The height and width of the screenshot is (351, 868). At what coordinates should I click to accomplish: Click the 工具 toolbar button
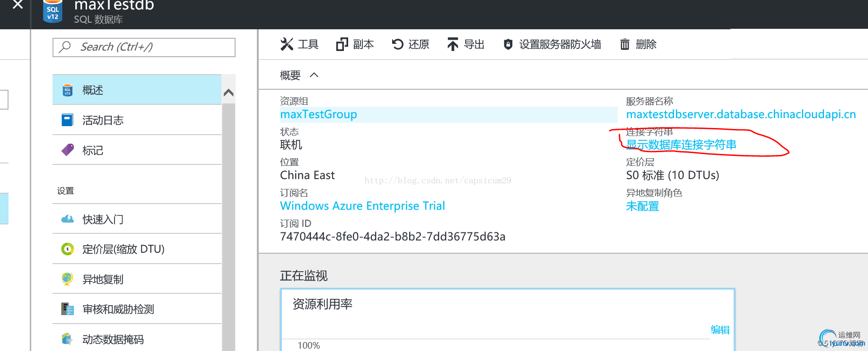[299, 44]
